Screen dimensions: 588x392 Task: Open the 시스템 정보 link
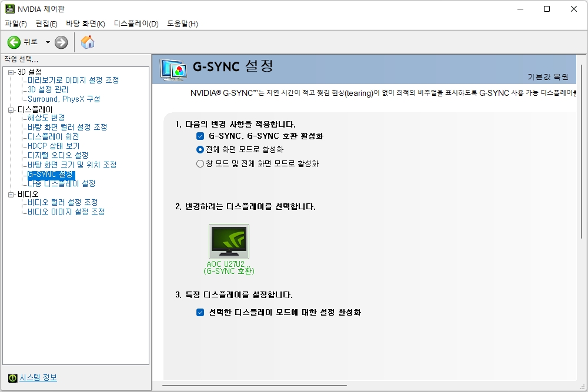38,378
